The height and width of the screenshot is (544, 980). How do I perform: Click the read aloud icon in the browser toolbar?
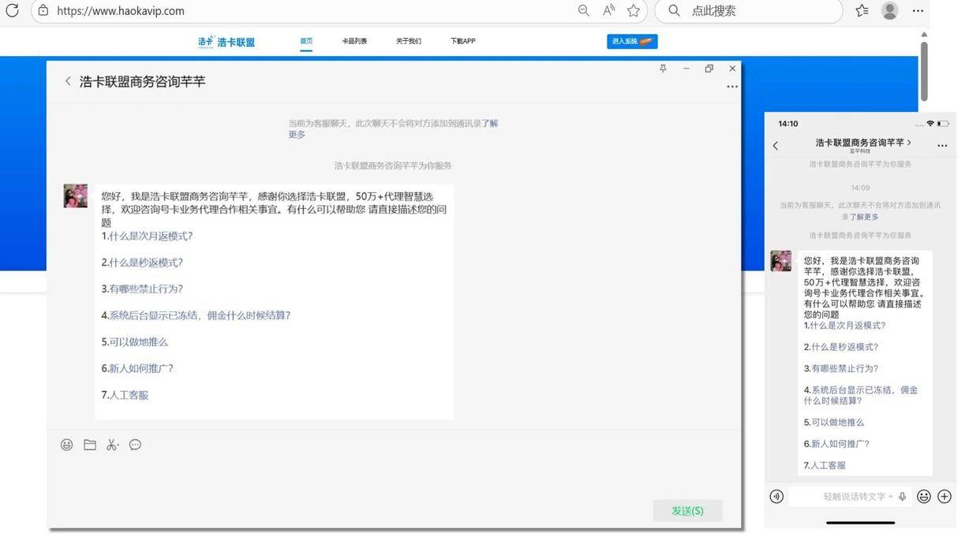click(x=608, y=10)
